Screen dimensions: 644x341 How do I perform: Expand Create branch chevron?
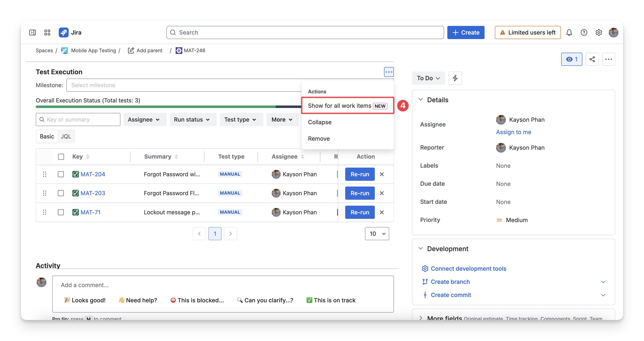click(603, 282)
